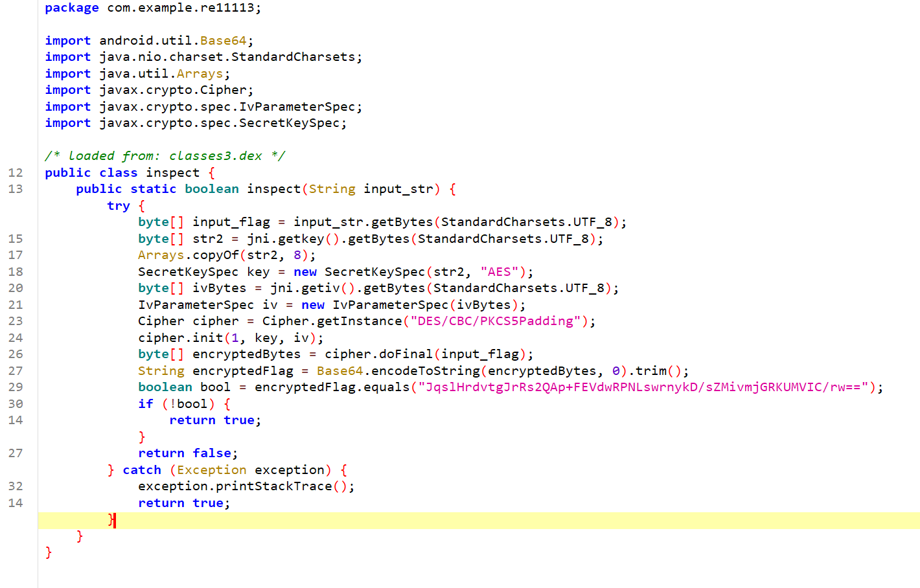This screenshot has width=920, height=588.
Task: Click the 'loaded from: classes3.dex' comment
Action: tap(165, 156)
